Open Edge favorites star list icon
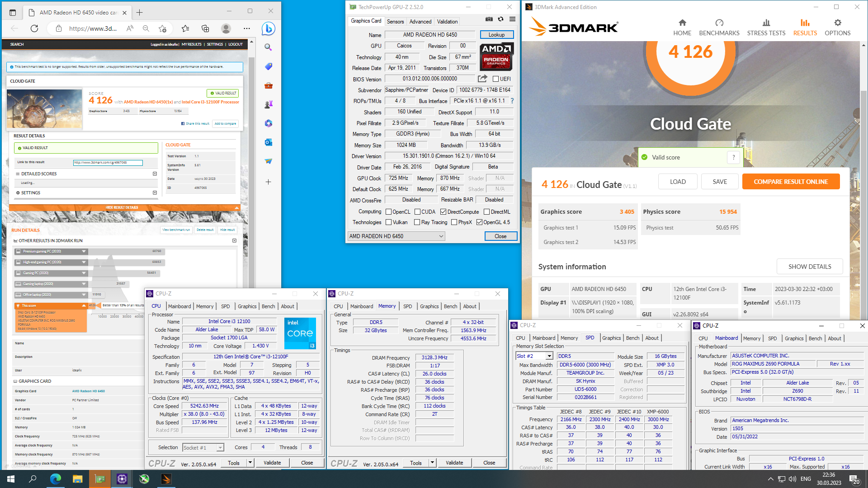Screen dimensions: 868x488 coord(185,28)
